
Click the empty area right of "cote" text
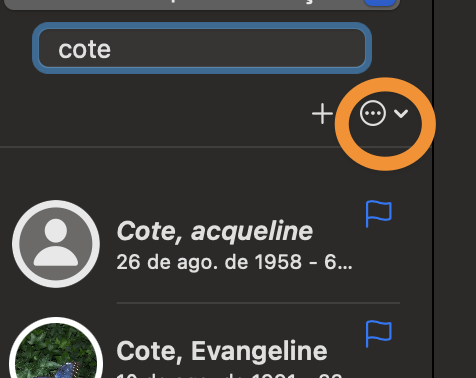237,48
